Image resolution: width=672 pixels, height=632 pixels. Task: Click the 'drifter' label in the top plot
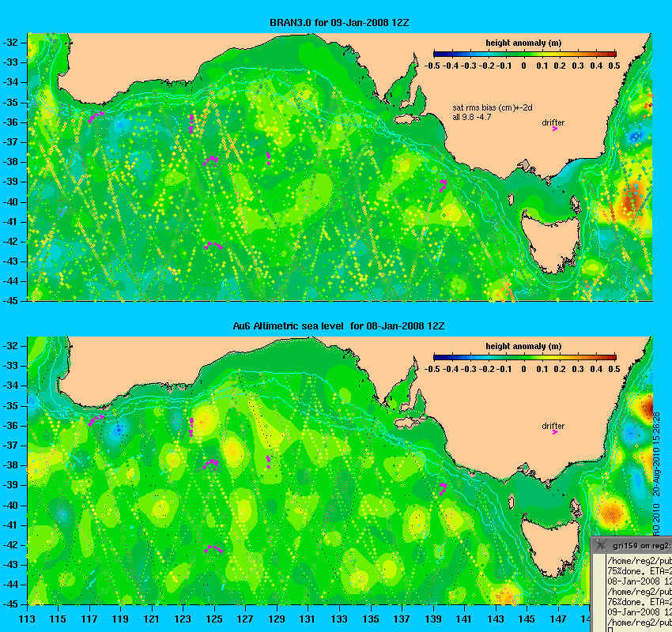click(x=553, y=122)
